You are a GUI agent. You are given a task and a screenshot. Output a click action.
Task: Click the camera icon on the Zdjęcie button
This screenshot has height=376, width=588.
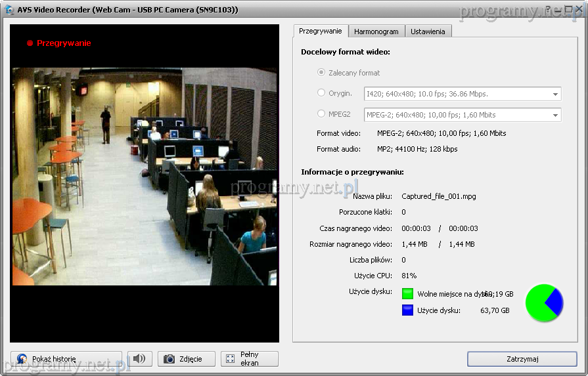click(x=170, y=359)
